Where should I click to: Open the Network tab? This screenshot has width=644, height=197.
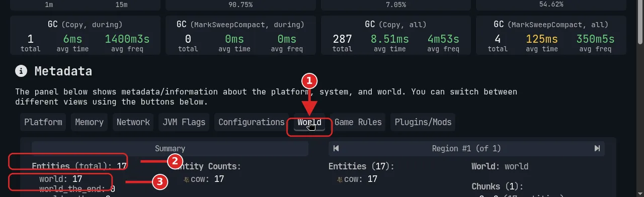click(x=133, y=122)
